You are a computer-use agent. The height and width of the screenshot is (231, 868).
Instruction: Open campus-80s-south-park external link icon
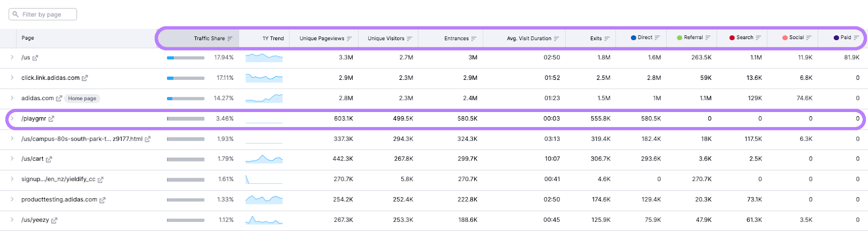[x=148, y=139]
